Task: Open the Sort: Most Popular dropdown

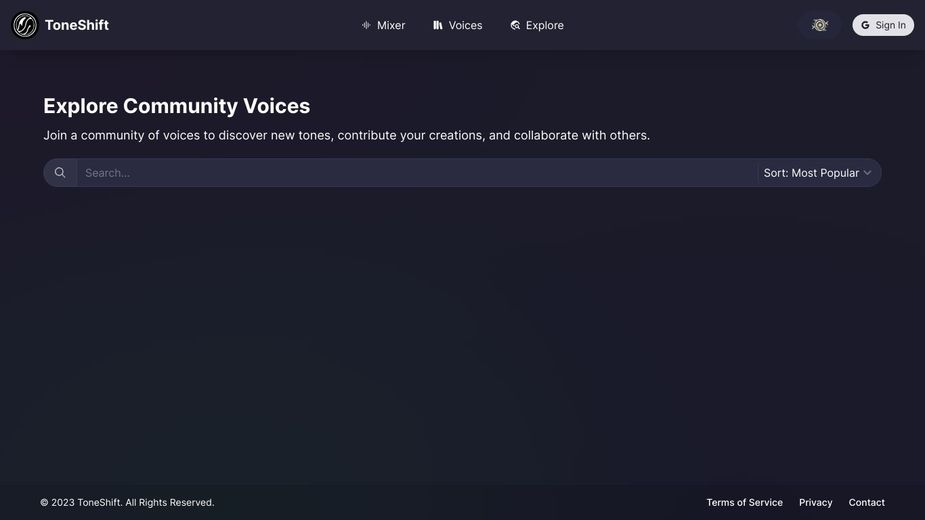Action: (818, 173)
